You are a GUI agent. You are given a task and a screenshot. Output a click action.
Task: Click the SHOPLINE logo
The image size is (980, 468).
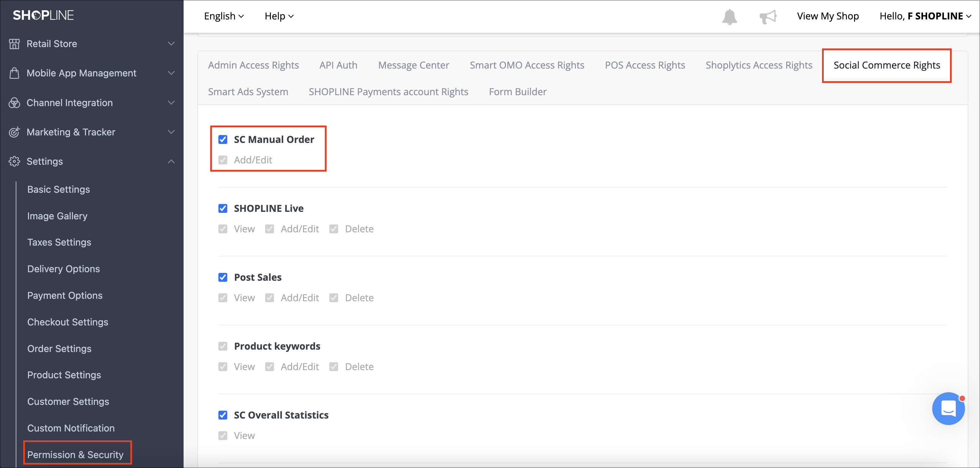tap(43, 15)
